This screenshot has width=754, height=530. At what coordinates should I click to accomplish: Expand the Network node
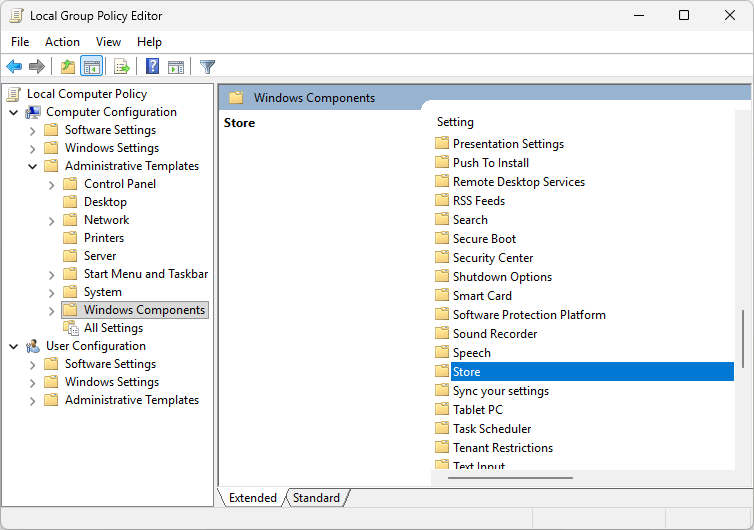coord(51,221)
